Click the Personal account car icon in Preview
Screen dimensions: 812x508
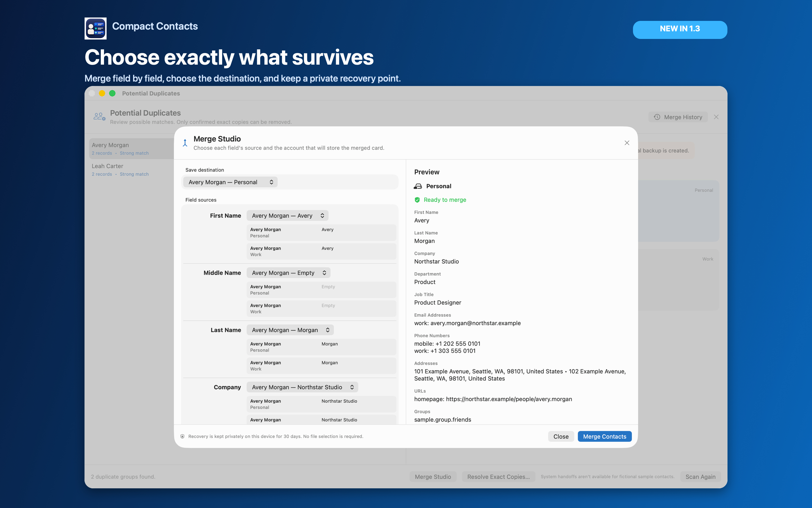pyautogui.click(x=418, y=186)
